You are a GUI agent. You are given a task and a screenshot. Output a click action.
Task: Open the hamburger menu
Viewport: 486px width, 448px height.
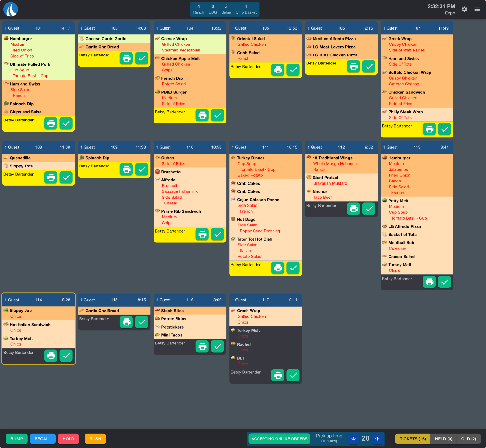coord(477,9)
